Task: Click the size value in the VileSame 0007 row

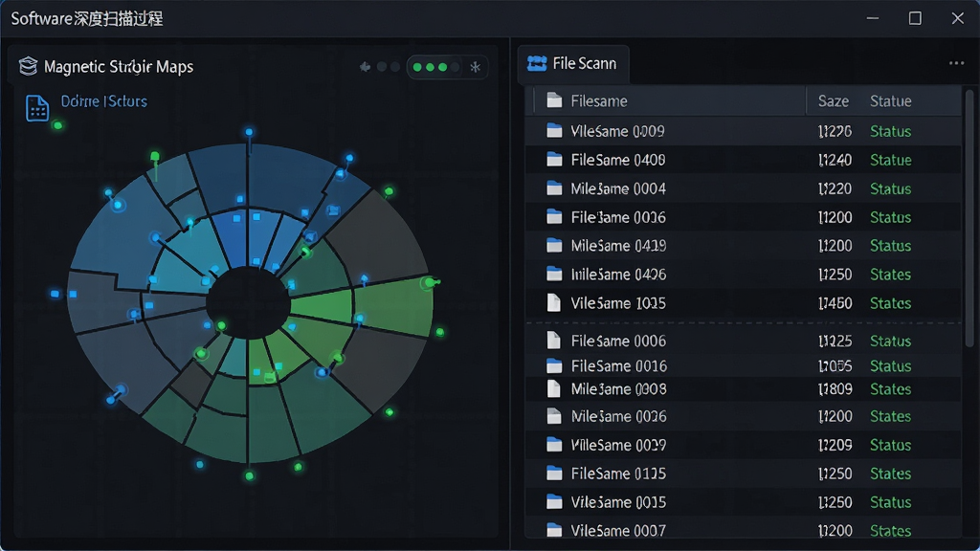Action: [x=835, y=531]
